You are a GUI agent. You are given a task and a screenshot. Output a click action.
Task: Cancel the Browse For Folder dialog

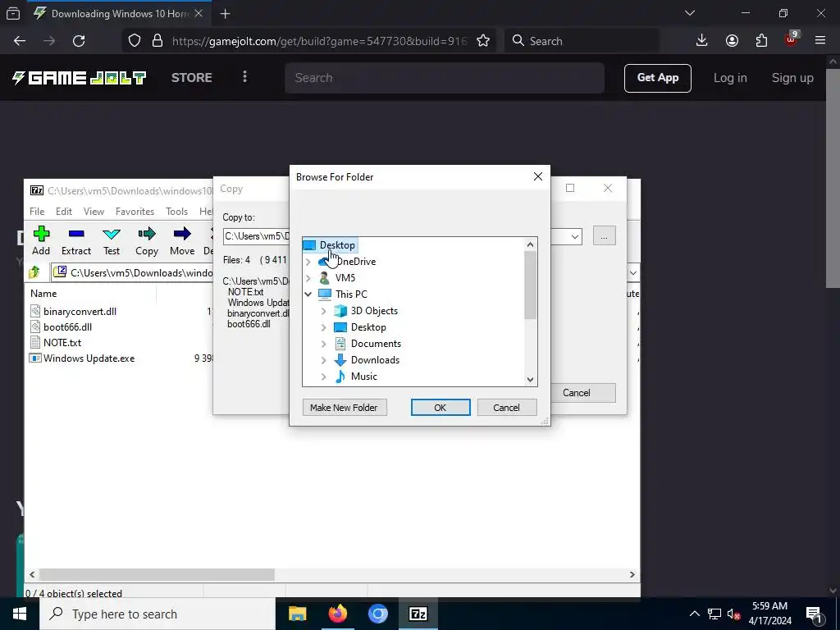coord(507,408)
